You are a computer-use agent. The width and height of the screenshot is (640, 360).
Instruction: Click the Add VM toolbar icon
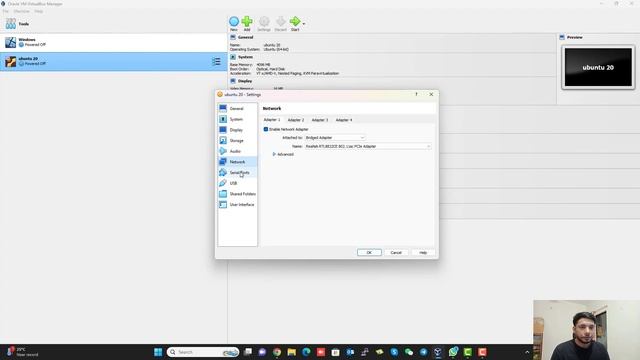(x=247, y=21)
